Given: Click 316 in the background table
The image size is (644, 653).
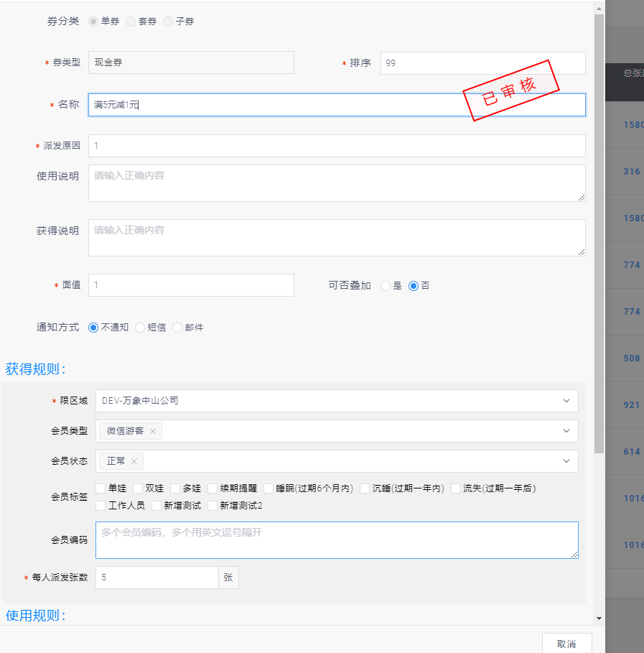Looking at the screenshot, I should 632,172.
